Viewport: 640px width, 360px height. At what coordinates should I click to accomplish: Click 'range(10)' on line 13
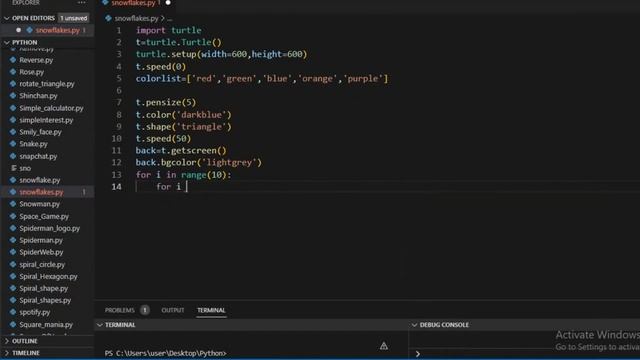click(203, 175)
